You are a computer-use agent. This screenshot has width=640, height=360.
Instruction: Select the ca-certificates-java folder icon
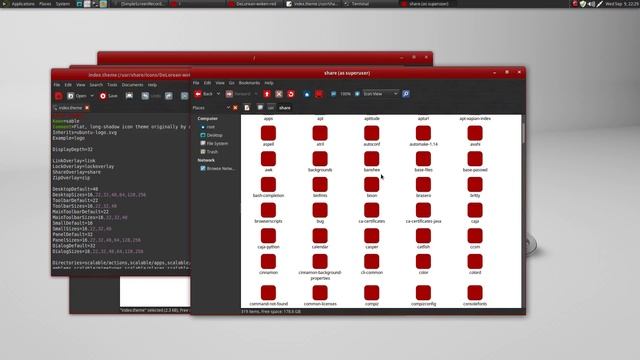tap(423, 211)
